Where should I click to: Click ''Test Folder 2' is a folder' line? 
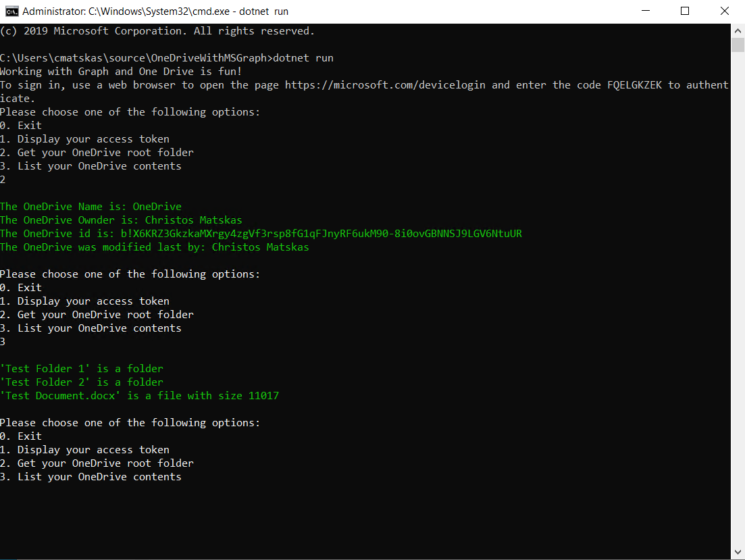(x=82, y=382)
